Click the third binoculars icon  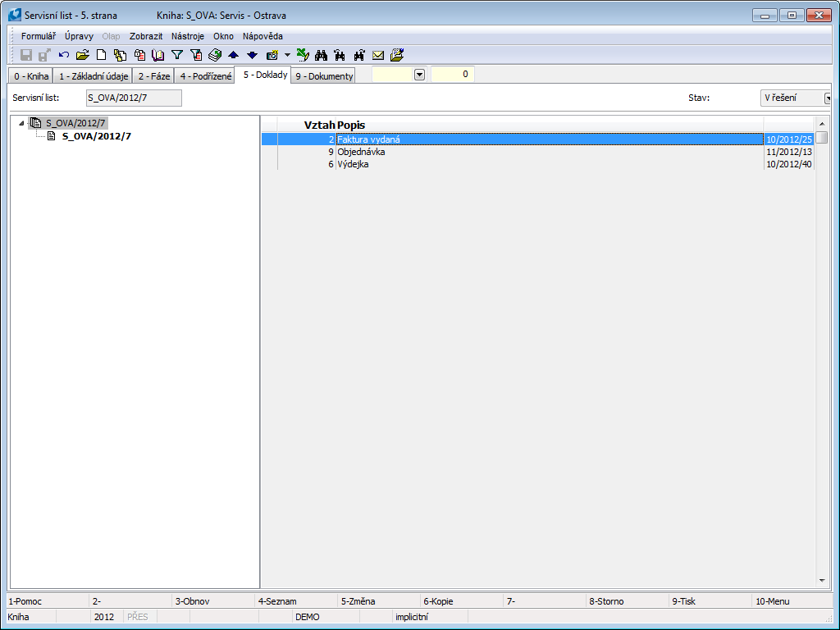pyautogui.click(x=359, y=55)
